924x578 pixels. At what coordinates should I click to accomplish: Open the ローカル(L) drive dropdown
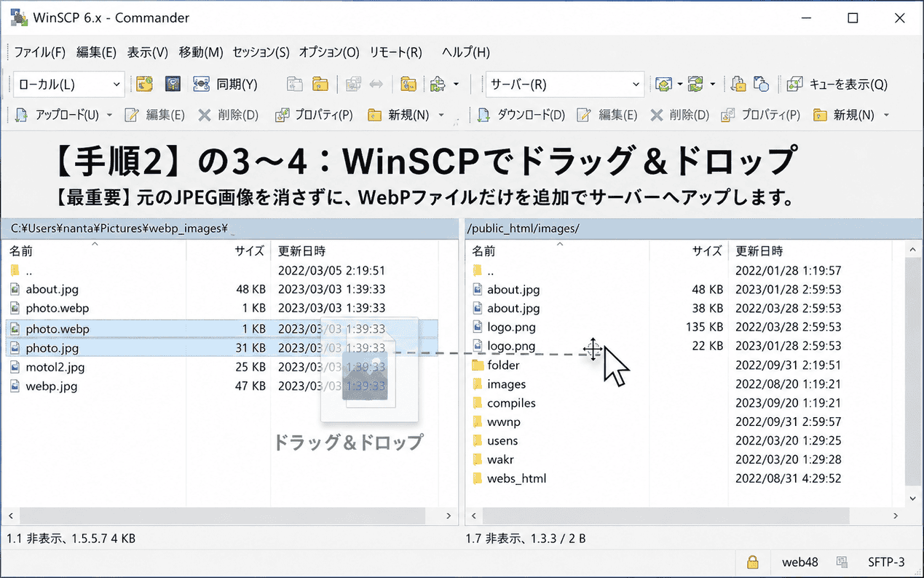coord(70,84)
